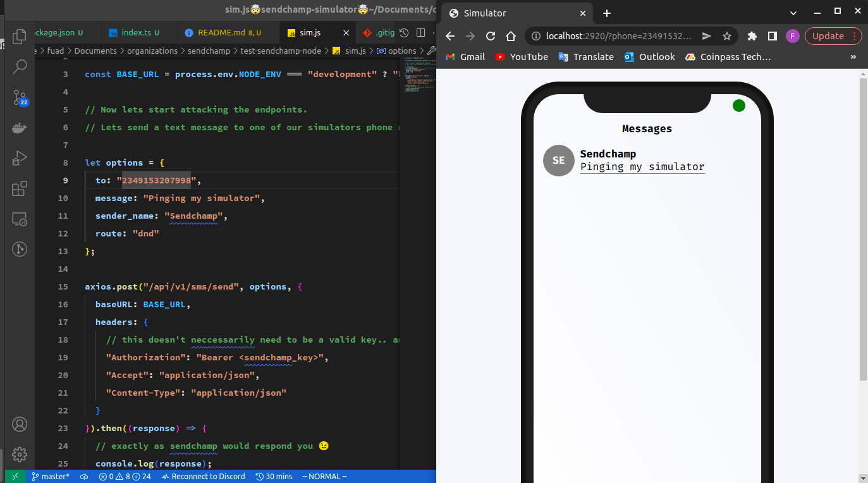Open the Outlook bookmark
This screenshot has height=483, width=868.
coord(649,57)
